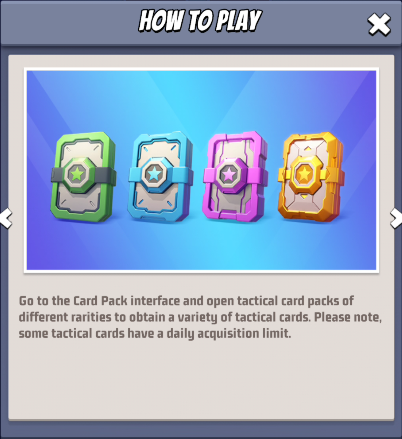Image resolution: width=402 pixels, height=439 pixels.
Task: Tap the gold star emblem
Action: (x=304, y=174)
